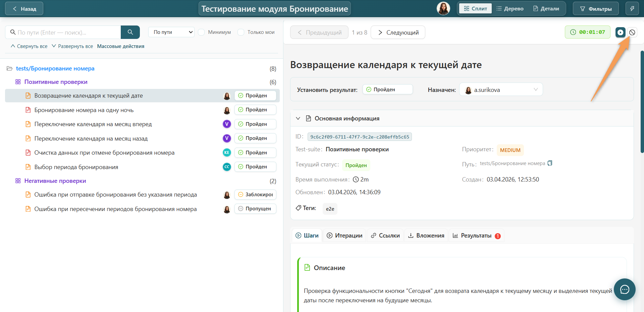
Task: Go to Следующий test
Action: click(398, 32)
